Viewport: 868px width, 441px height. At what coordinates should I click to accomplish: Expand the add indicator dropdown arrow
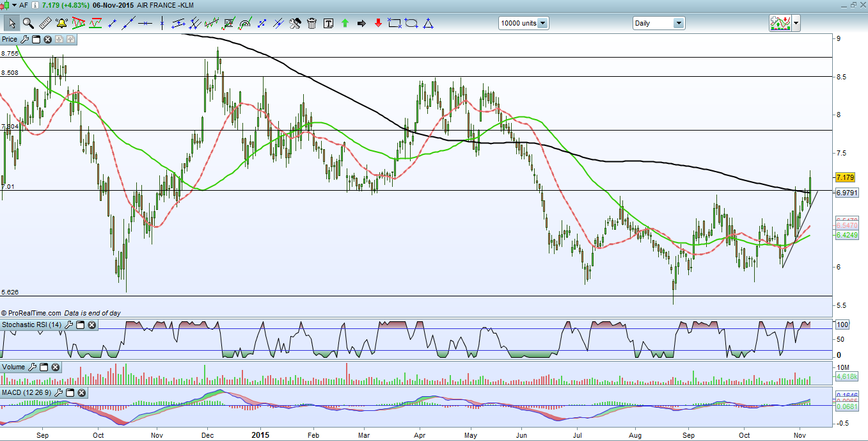(x=796, y=23)
